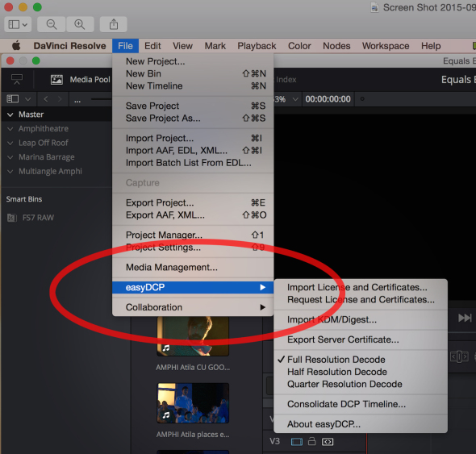This screenshot has width=476, height=454.
Task: Click the FS7 RAW smart bin icon
Action: click(12, 218)
